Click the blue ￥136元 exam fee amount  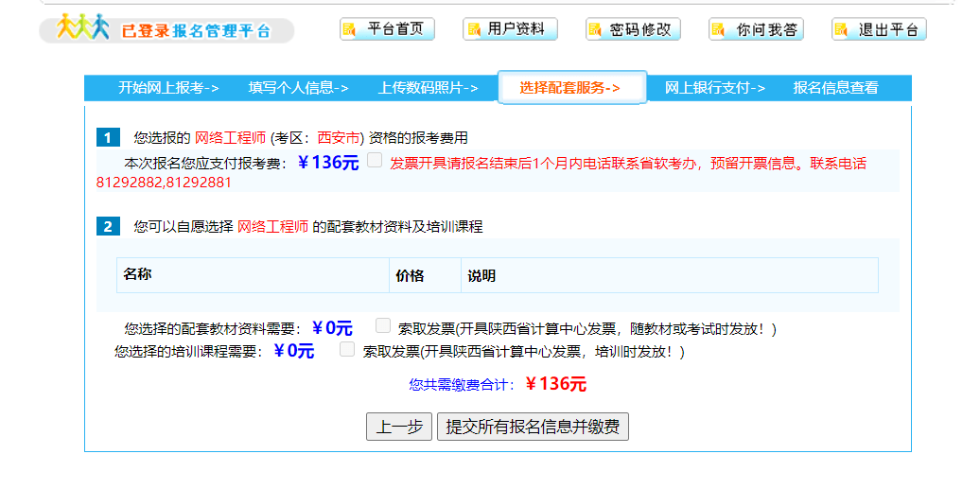pos(328,163)
